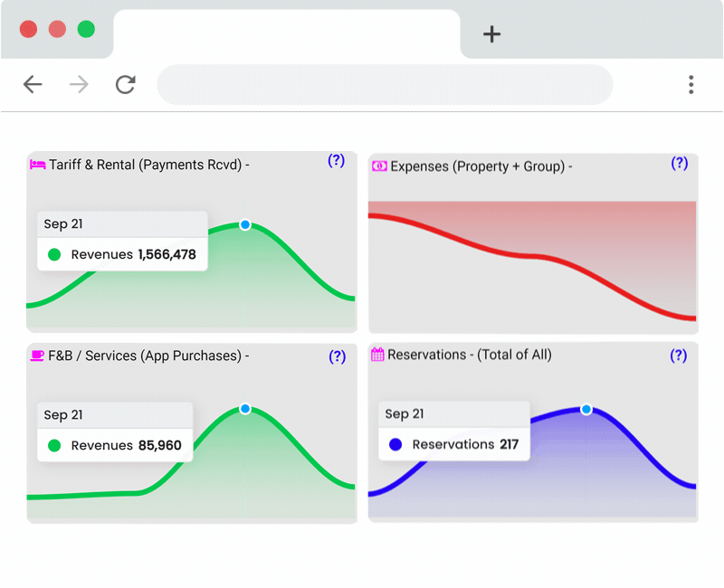Image resolution: width=724 pixels, height=588 pixels.
Task: Open the Tariff & Rental help (?) icon
Action: click(337, 160)
